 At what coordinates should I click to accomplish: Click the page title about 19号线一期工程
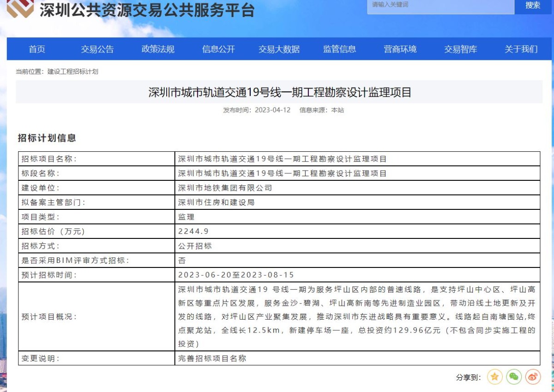[279, 92]
